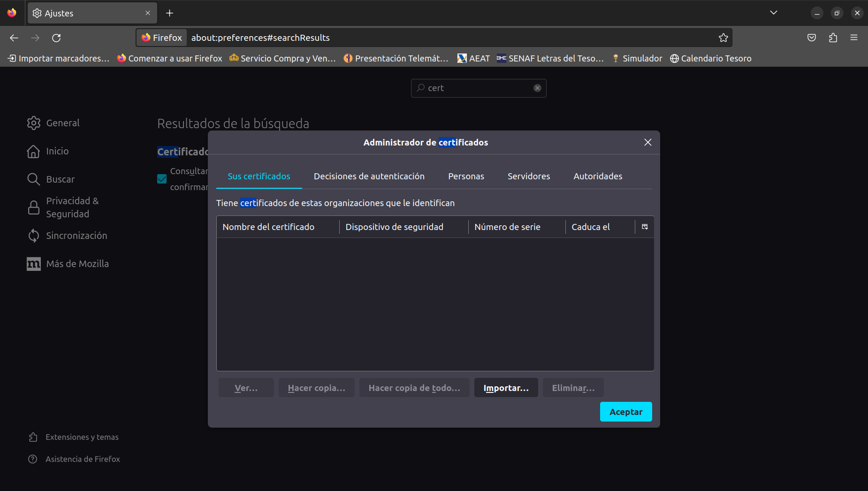The image size is (868, 491).
Task: Open a new tab with plus icon
Action: coord(170,13)
